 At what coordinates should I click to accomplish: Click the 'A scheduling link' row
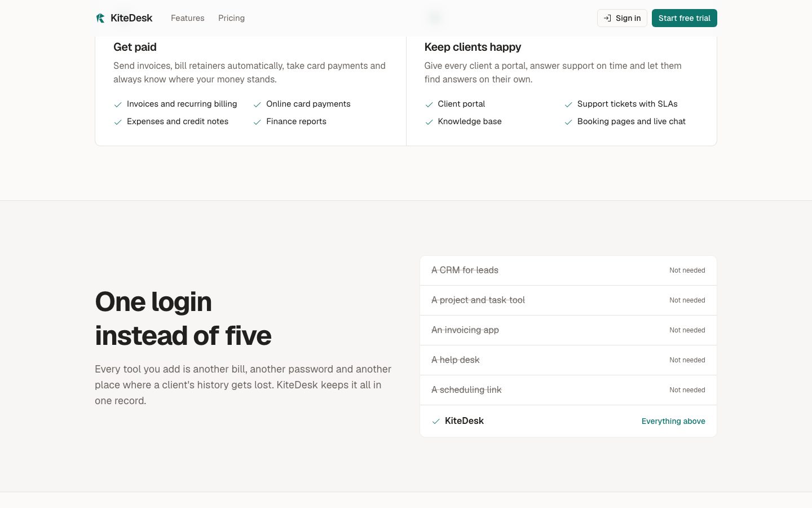pyautogui.click(x=568, y=390)
